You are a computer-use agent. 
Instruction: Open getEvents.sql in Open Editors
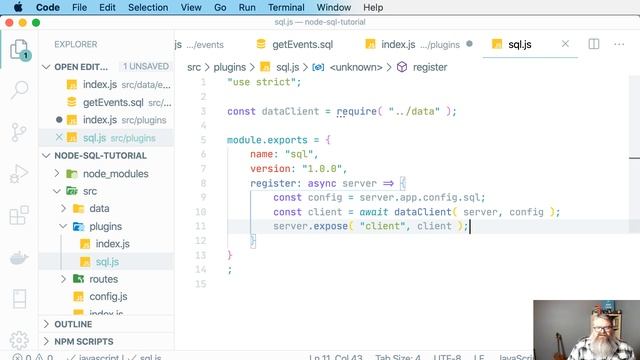[x=106, y=102]
